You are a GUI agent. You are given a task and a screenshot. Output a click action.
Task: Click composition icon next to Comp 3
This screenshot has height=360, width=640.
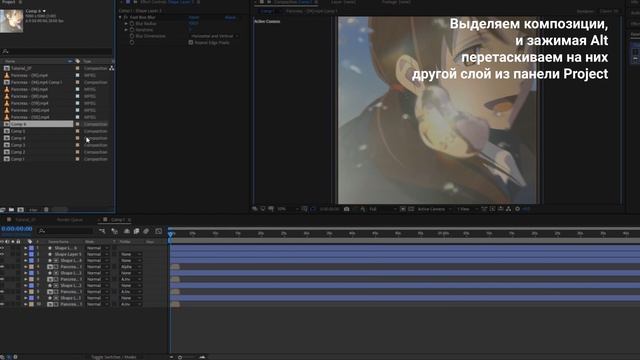pos(7,145)
